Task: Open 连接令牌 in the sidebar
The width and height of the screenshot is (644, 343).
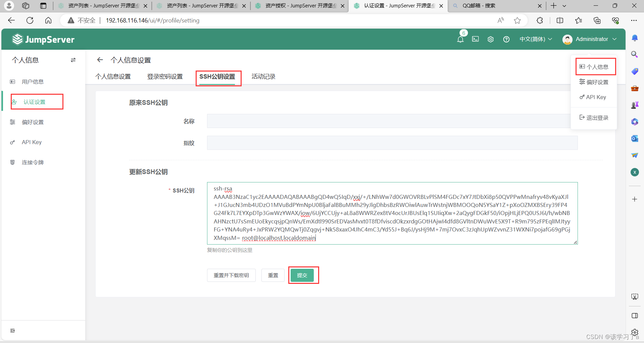Action: pos(33,162)
